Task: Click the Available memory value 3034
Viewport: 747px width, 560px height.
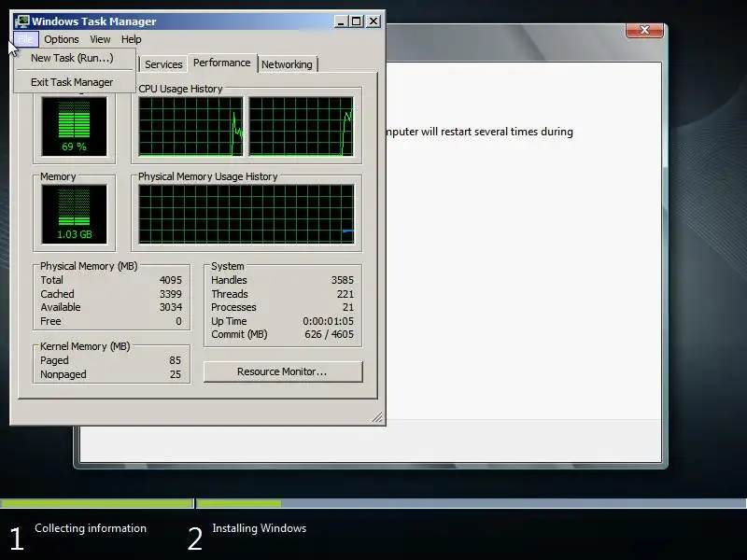Action: 171,307
